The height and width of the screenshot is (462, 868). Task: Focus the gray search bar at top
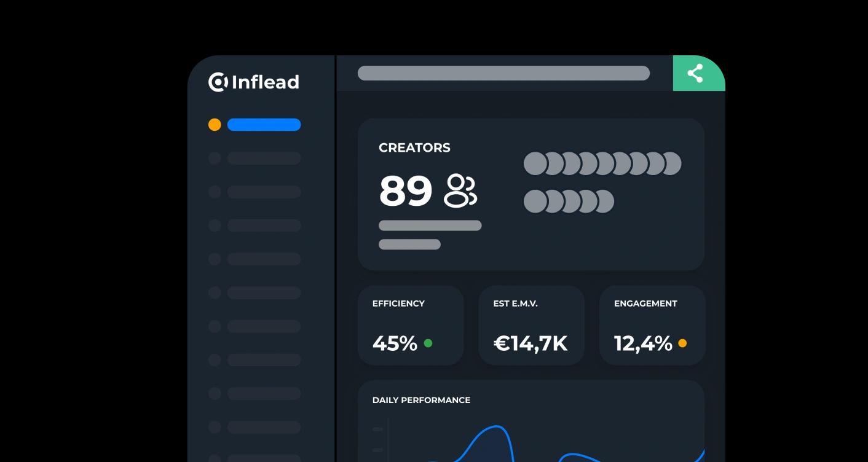click(503, 73)
